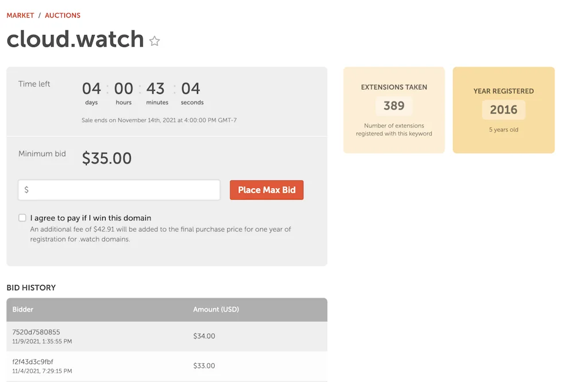
Task: Select the EXTENSIONS TAKEN count 389
Action: tap(394, 106)
